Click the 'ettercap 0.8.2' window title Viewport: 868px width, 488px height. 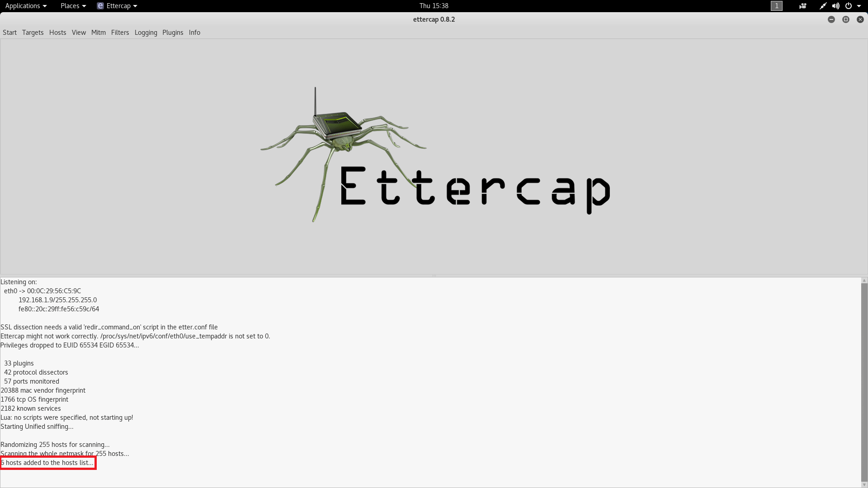coord(434,19)
